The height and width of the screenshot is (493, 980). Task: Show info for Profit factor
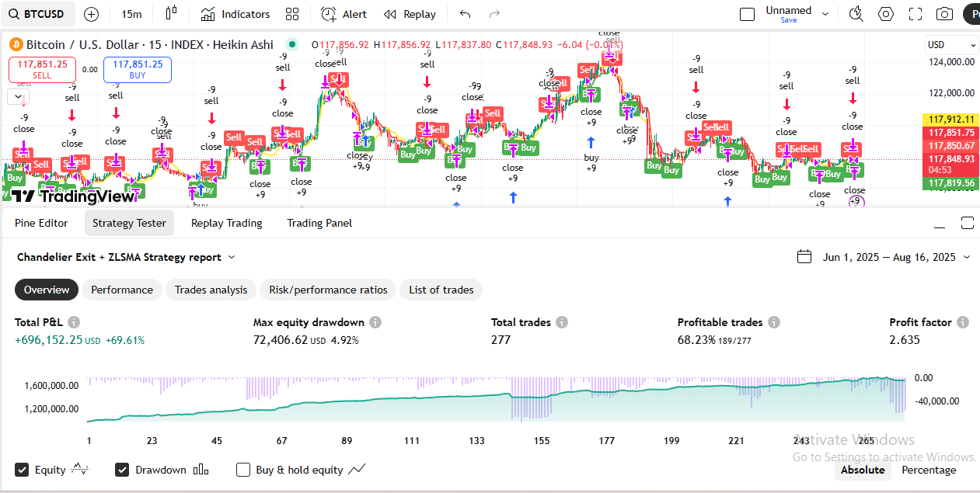click(x=963, y=322)
